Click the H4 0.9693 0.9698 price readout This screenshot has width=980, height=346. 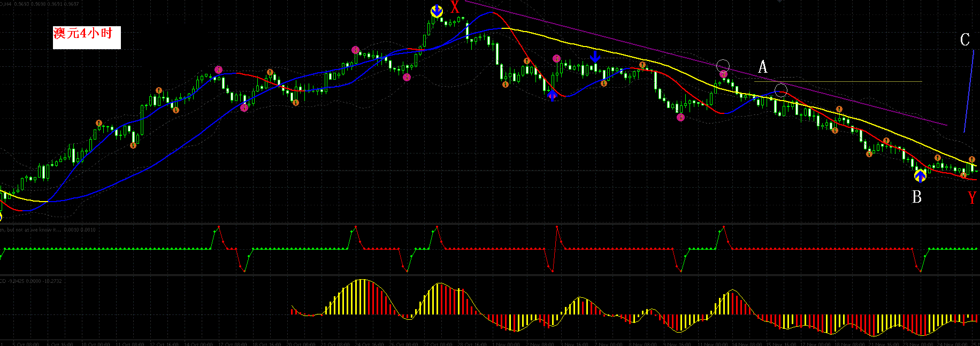click(x=40, y=4)
